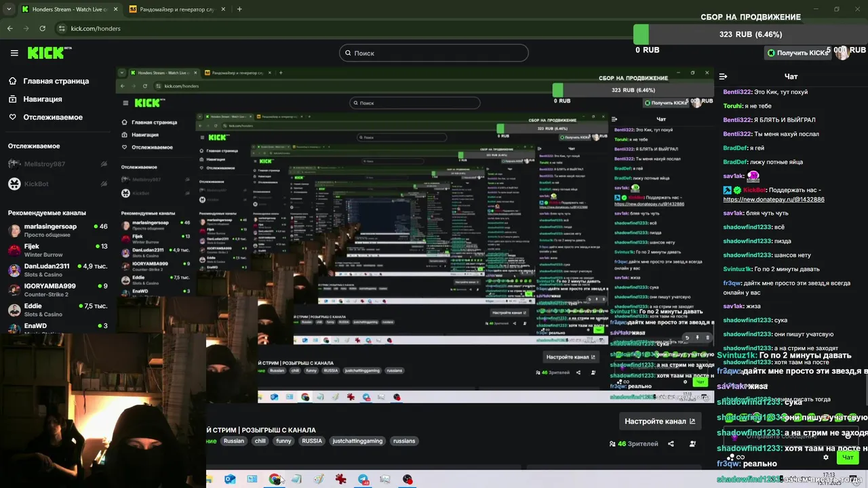Click offline icon next to sidebar KickBot
This screenshot has height=488, width=868.
point(103,184)
